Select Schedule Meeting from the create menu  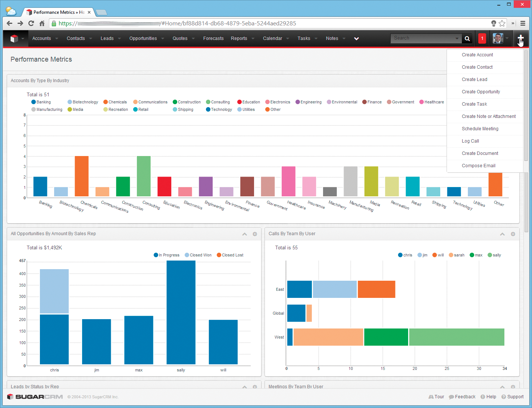click(x=480, y=128)
